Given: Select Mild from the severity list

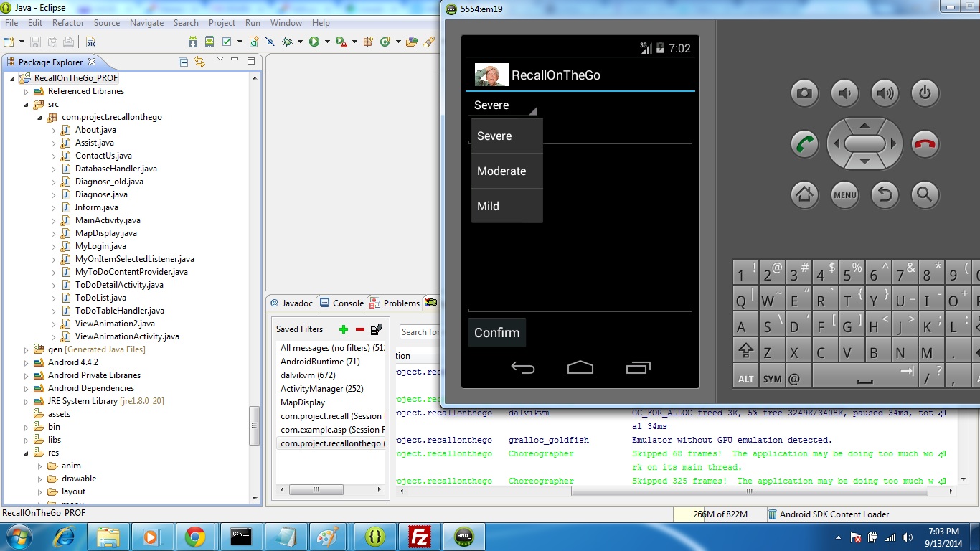Looking at the screenshot, I should pos(507,206).
